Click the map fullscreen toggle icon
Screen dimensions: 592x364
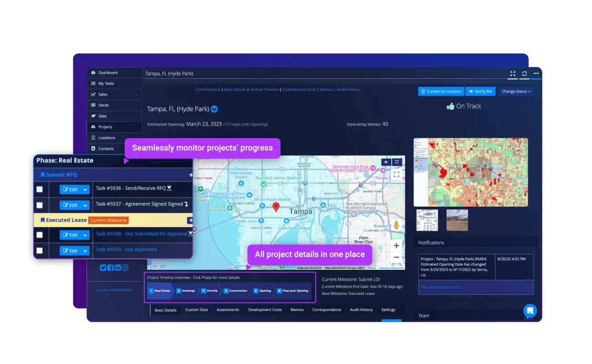pyautogui.click(x=396, y=174)
